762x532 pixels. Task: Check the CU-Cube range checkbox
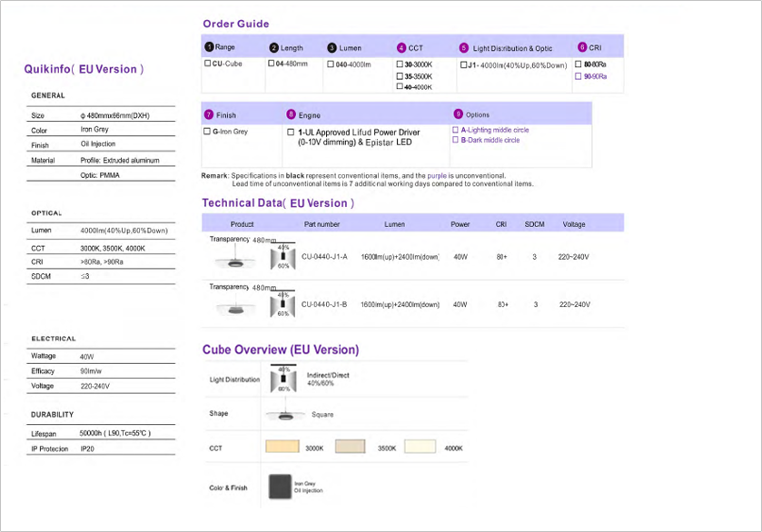(x=208, y=64)
